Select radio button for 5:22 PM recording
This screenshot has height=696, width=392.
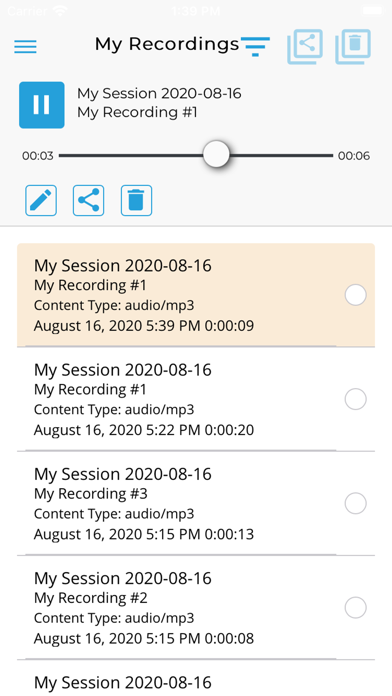(356, 399)
